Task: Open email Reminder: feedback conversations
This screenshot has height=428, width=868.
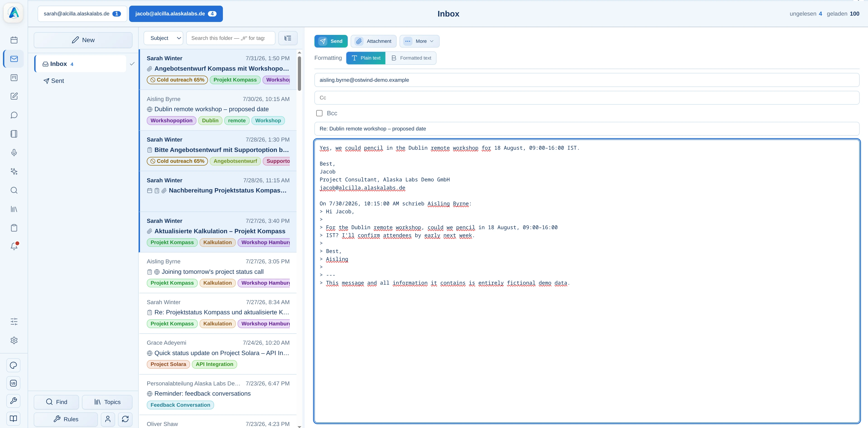Action: [x=218, y=395]
